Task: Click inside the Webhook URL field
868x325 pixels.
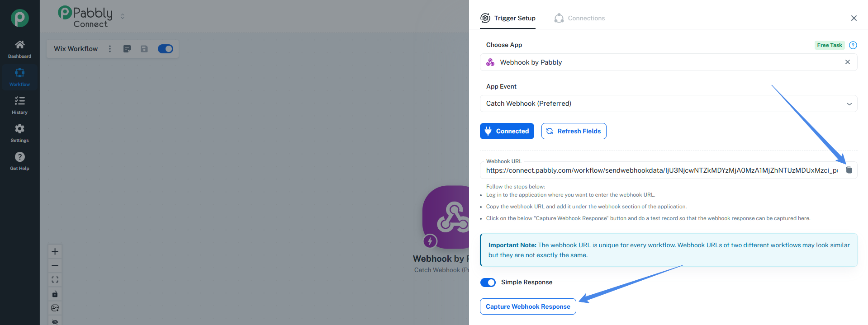Action: 660,170
